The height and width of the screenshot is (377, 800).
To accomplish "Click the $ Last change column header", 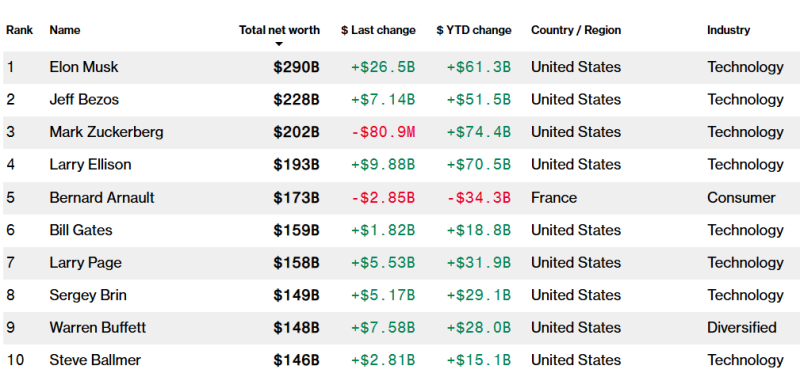I will [x=378, y=30].
